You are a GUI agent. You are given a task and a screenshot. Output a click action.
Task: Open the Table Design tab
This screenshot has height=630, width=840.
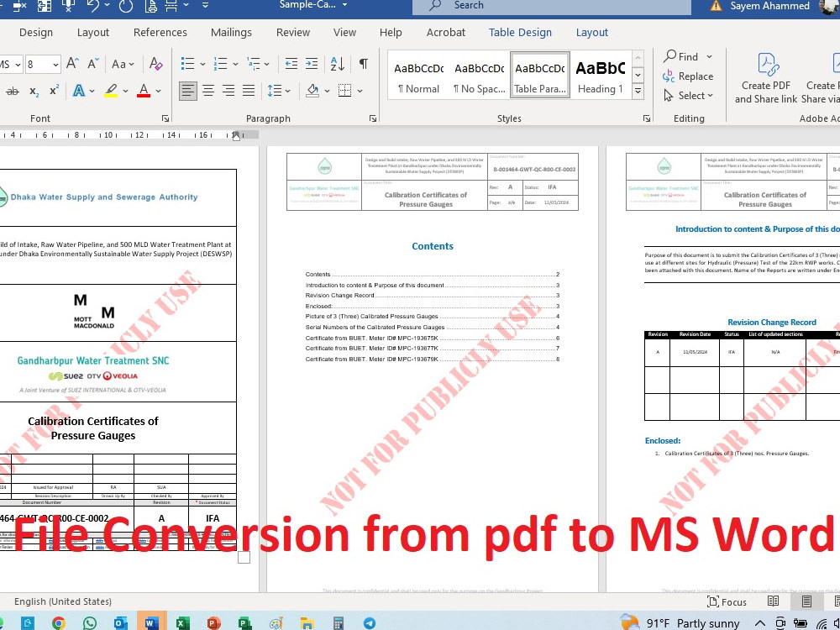pyautogui.click(x=520, y=32)
